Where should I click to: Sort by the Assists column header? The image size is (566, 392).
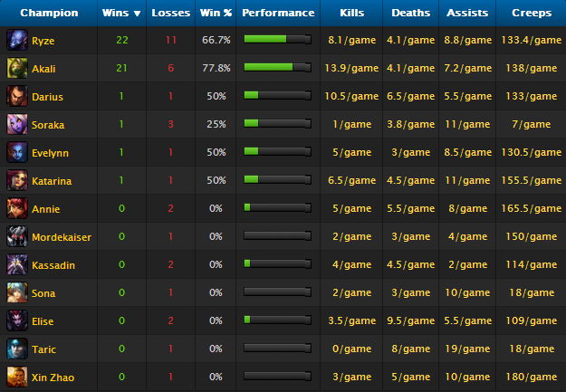[467, 13]
